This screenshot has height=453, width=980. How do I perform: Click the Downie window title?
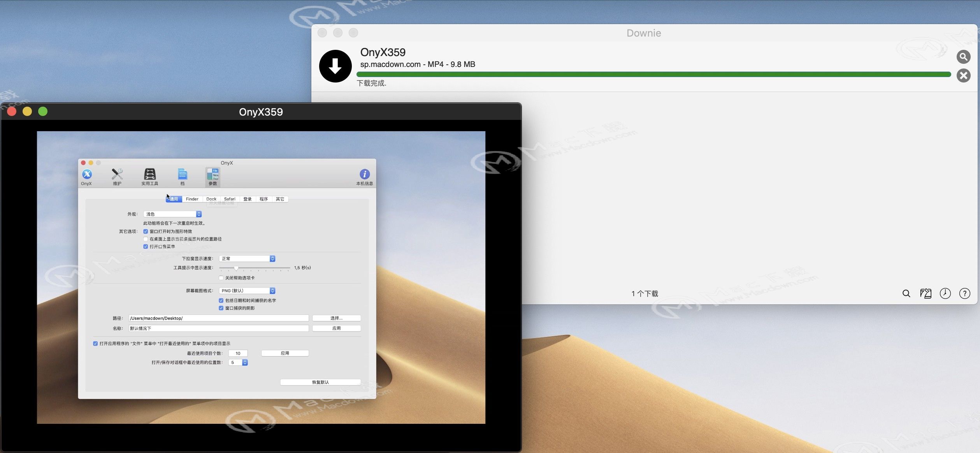click(644, 33)
